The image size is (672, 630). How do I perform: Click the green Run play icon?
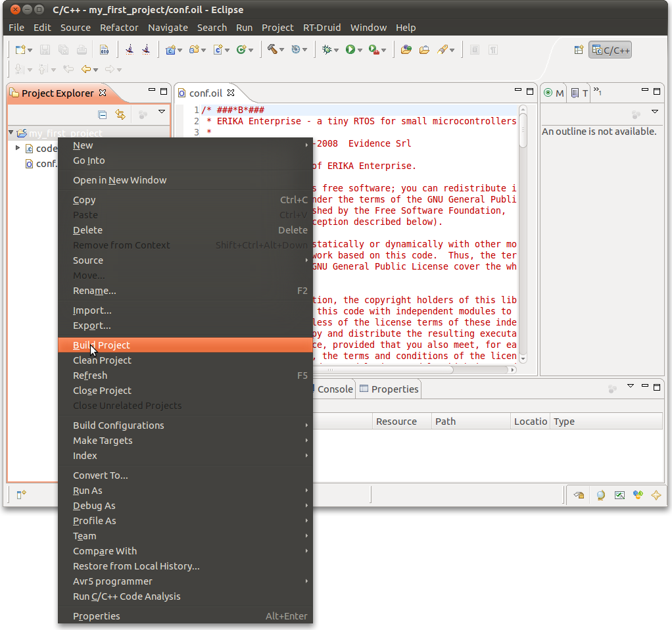[350, 50]
